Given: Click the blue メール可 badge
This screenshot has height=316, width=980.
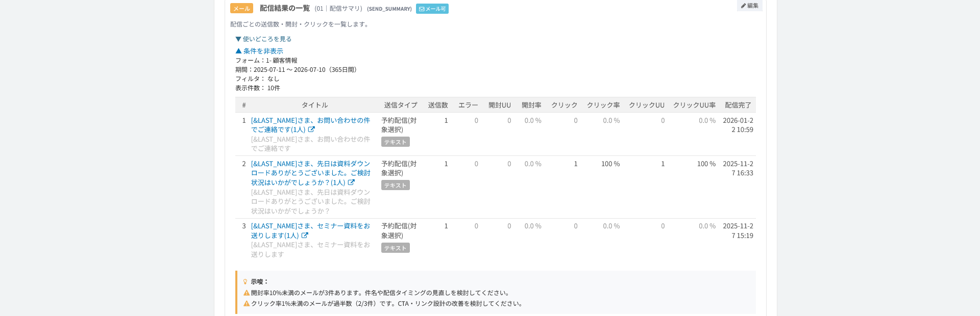Looking at the screenshot, I should [x=432, y=9].
